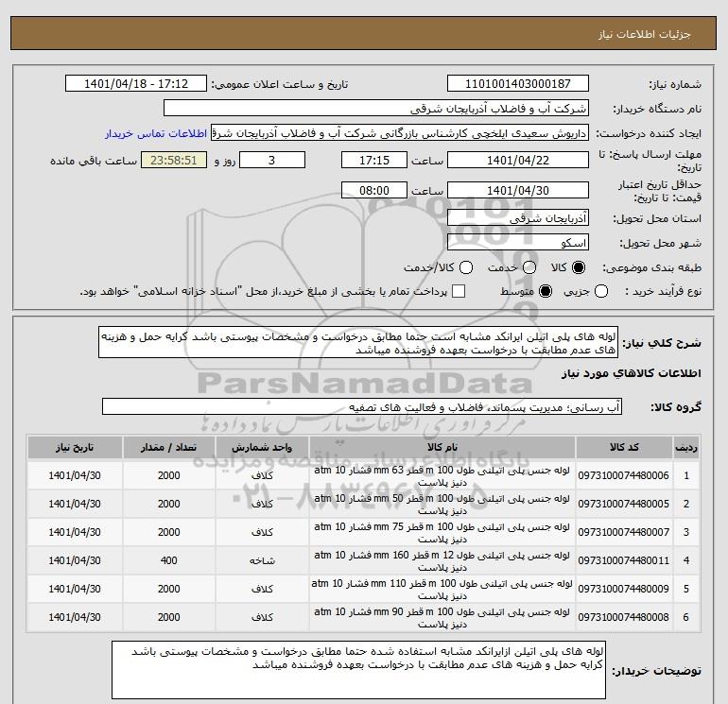Image resolution: width=728 pixels, height=704 pixels.
Task: Click the response deadline time 17:15
Action: 374,160
